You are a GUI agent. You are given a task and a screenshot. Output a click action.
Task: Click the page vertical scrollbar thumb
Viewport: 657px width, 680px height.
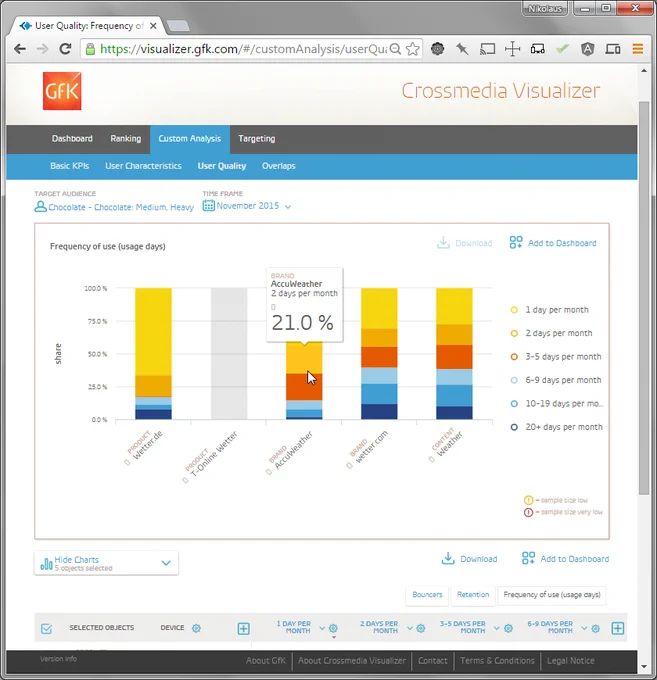644,298
